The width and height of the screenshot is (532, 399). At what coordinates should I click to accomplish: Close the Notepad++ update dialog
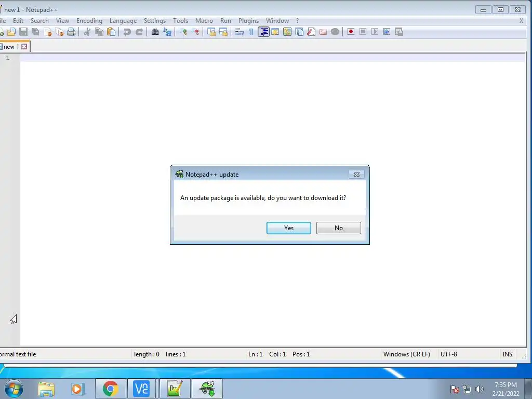356,174
